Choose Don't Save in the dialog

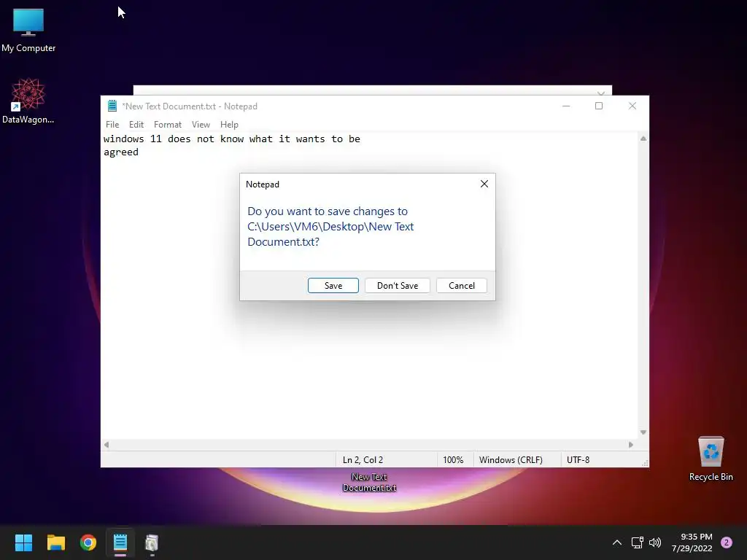point(398,286)
